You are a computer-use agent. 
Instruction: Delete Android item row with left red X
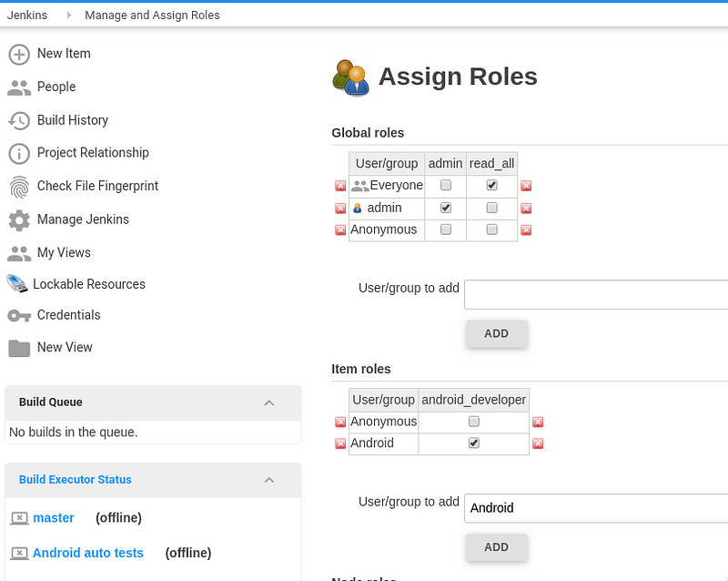(x=340, y=443)
